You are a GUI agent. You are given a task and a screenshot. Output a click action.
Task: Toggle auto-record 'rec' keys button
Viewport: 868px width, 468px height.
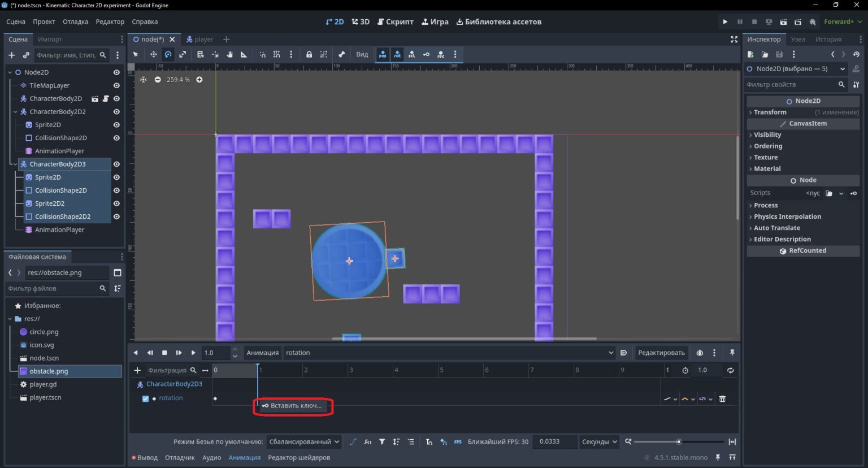point(441,54)
